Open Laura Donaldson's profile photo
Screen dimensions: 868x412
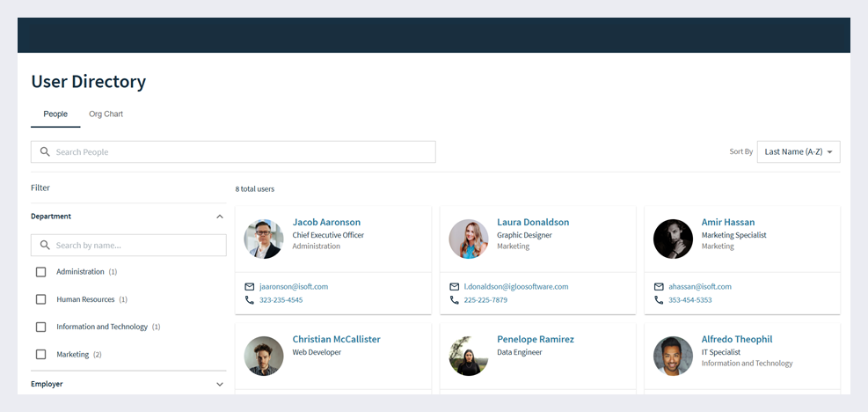click(469, 239)
